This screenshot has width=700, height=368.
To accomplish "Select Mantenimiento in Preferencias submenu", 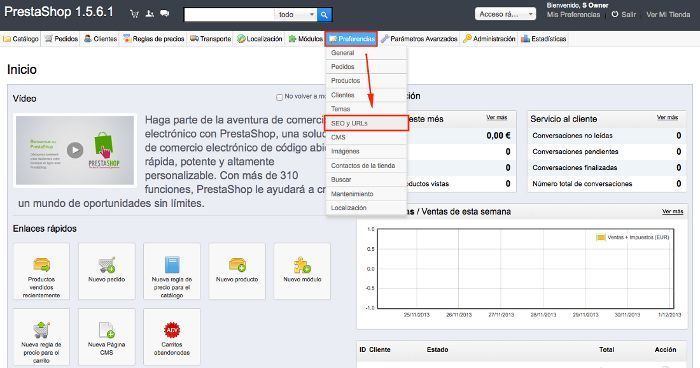I will click(366, 194).
